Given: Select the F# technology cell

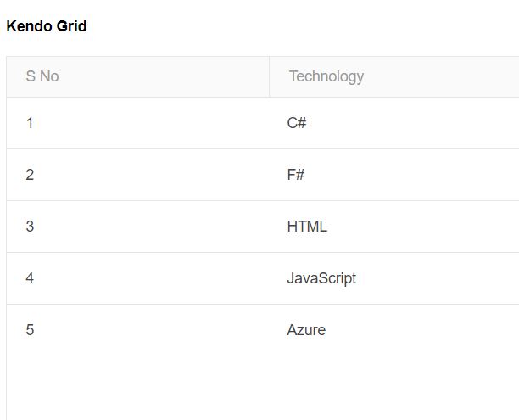Looking at the screenshot, I should click(394, 175).
